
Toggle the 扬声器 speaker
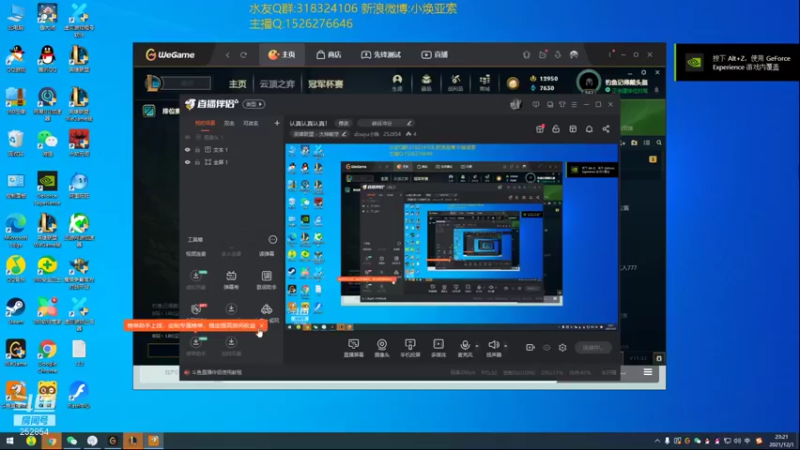[493, 348]
